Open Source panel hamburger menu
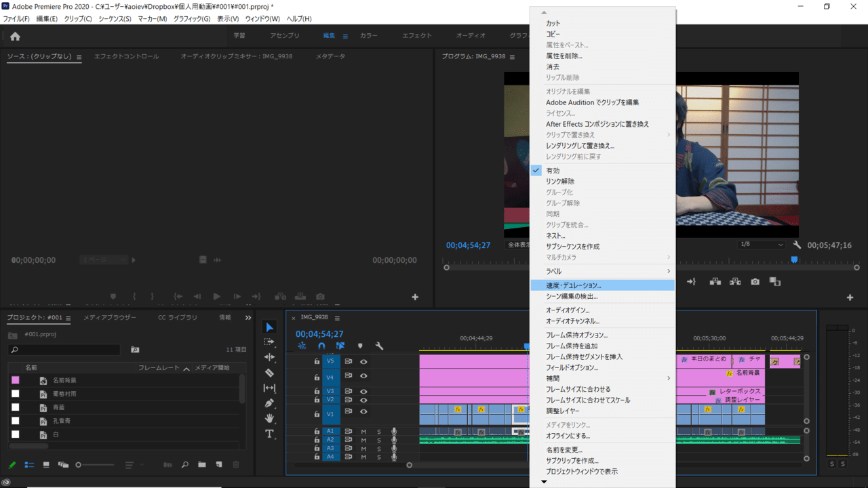The height and width of the screenshot is (488, 868). [79, 56]
